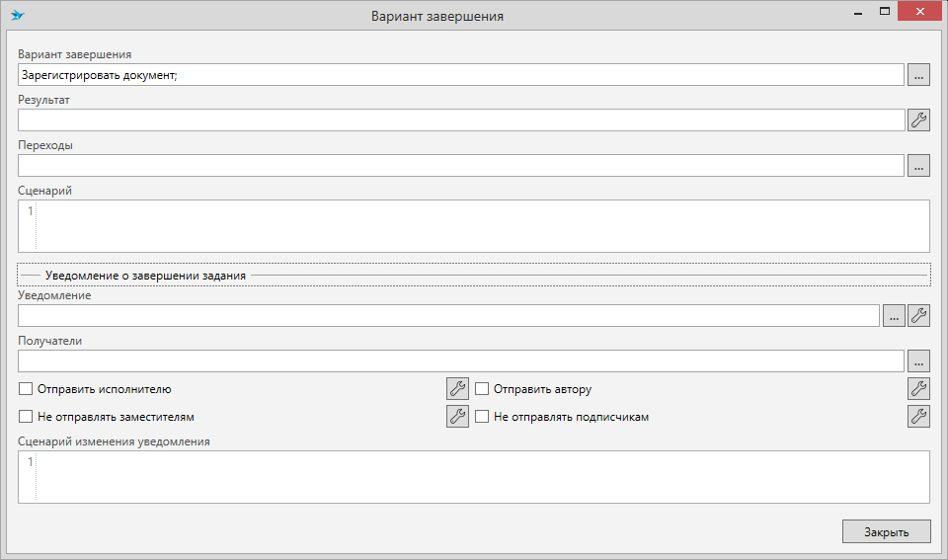
Task: Open ellipsis picker for Получатели field
Action: click(918, 361)
